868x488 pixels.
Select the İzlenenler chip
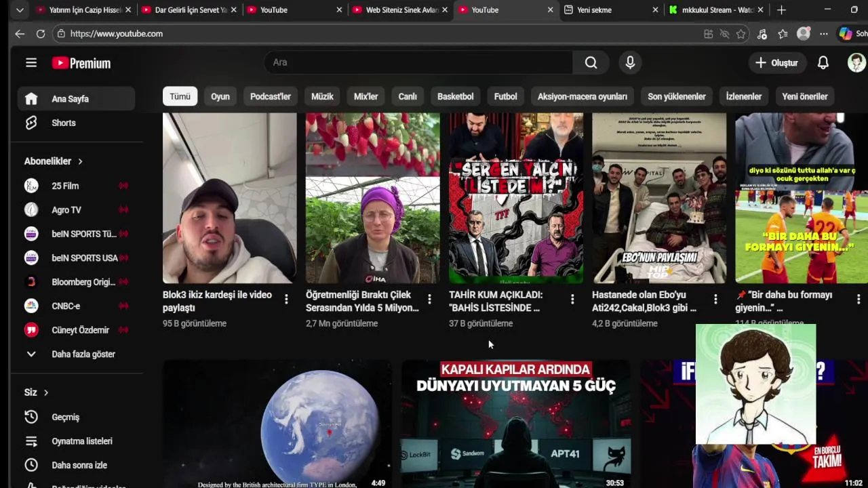pos(744,96)
